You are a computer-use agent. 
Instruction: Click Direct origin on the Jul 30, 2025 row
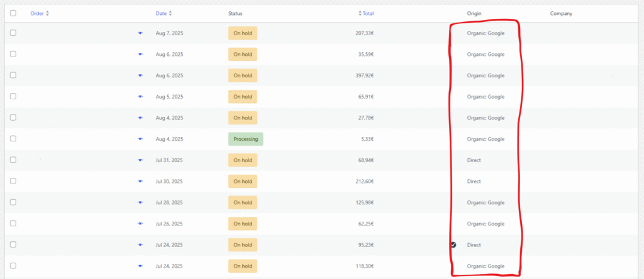coord(474,182)
